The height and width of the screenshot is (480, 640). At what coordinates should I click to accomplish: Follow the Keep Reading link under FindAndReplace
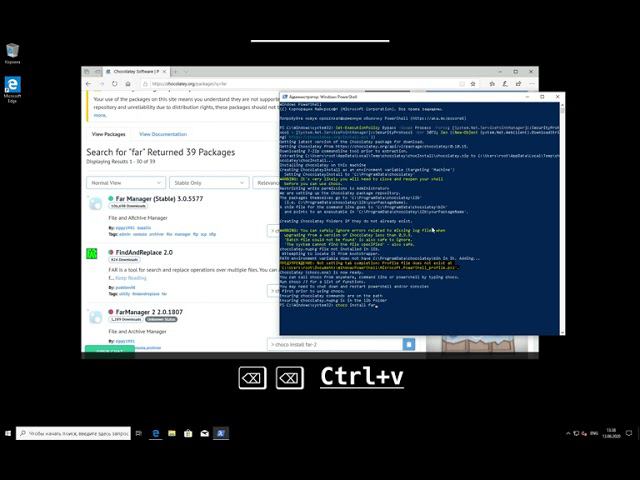coord(131,278)
